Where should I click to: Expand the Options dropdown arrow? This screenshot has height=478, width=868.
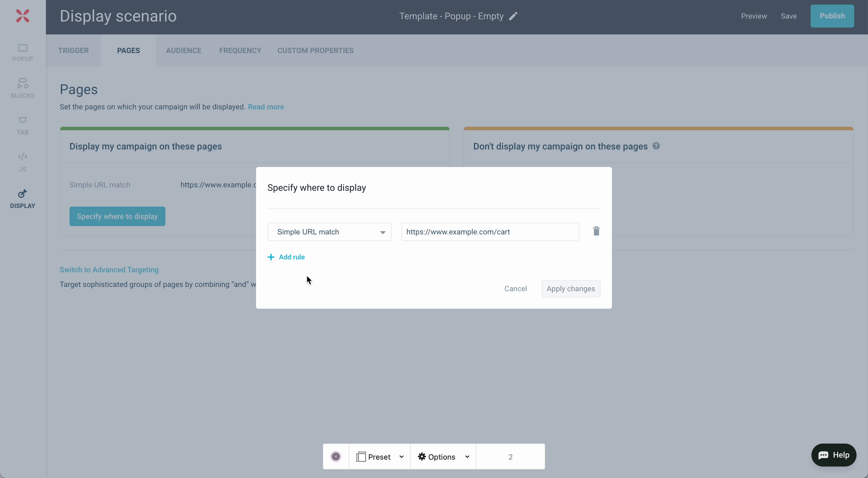coord(467,457)
